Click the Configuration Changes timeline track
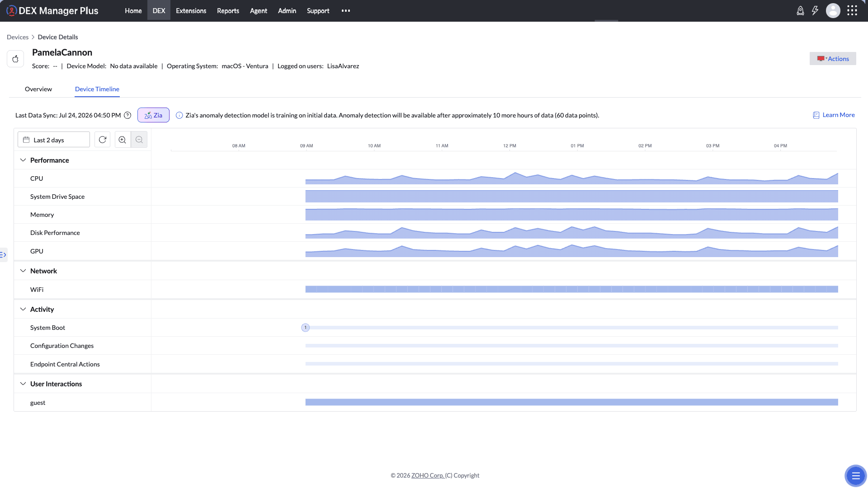The width and height of the screenshot is (868, 488). click(572, 346)
